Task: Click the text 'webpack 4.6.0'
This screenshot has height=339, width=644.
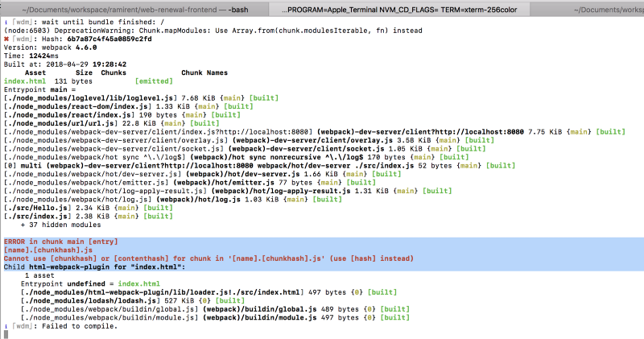Action: click(x=69, y=48)
